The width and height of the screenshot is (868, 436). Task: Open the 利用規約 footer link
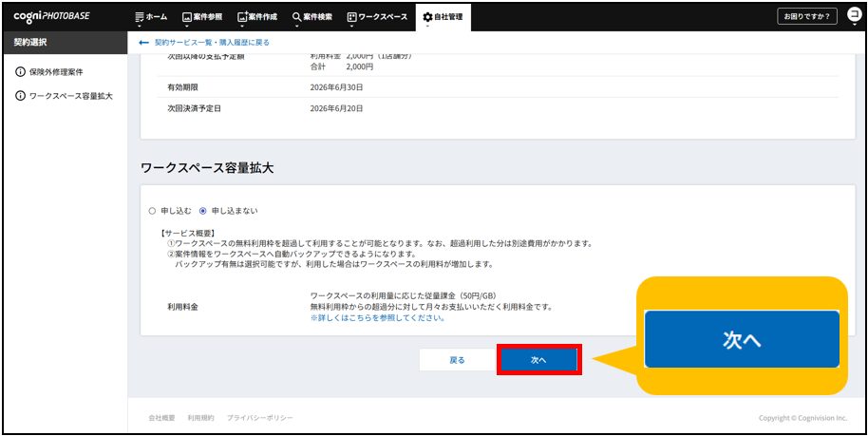200,418
